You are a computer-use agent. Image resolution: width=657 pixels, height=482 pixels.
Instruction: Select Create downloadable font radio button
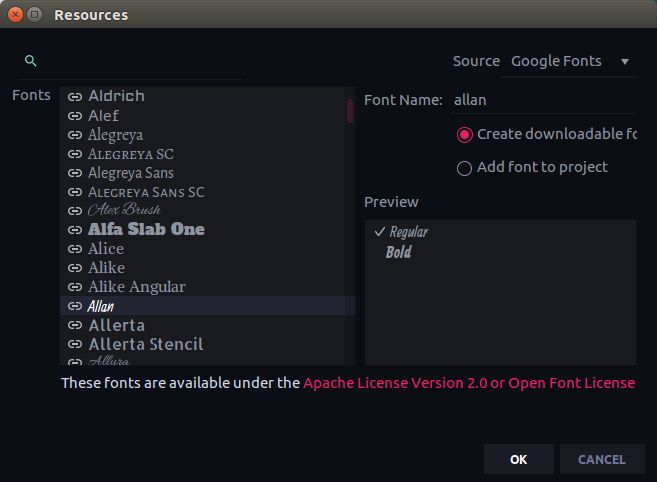coord(464,135)
